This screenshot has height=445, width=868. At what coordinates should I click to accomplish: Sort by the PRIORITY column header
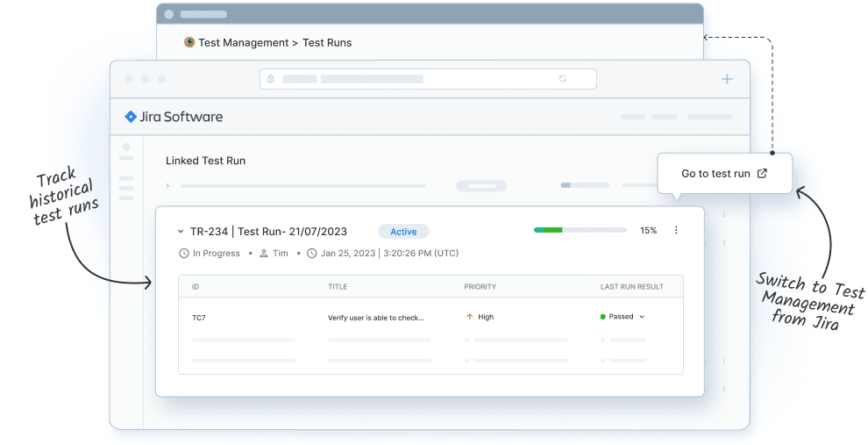pos(480,287)
